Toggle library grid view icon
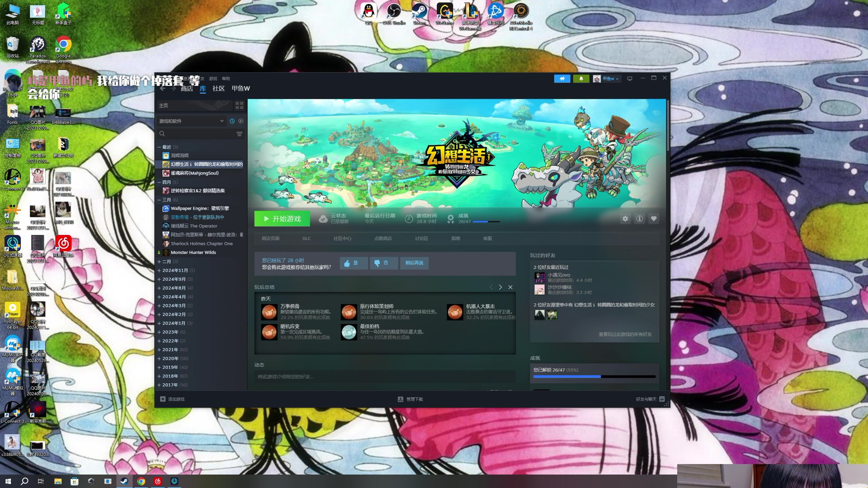Screen dimensions: 868x488 coord(239,105)
